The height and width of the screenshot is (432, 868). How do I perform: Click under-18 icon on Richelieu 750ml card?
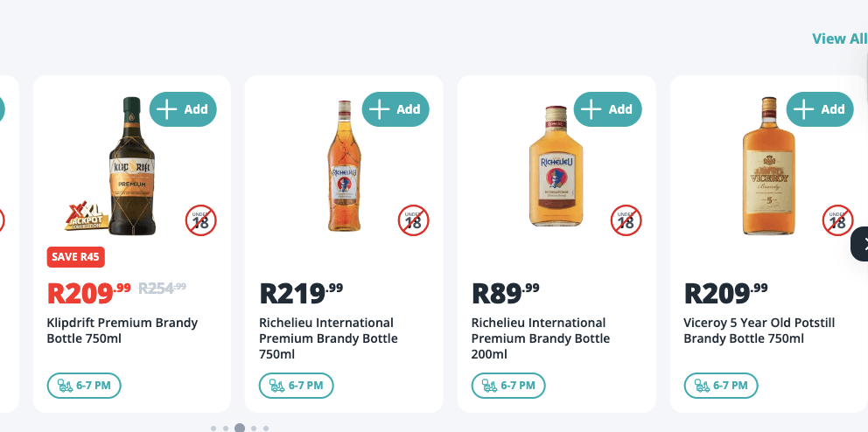[413, 220]
